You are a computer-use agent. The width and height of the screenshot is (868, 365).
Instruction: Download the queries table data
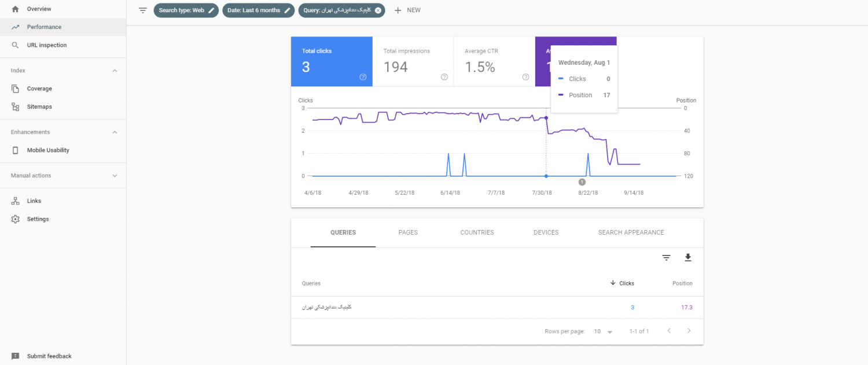[x=688, y=258]
